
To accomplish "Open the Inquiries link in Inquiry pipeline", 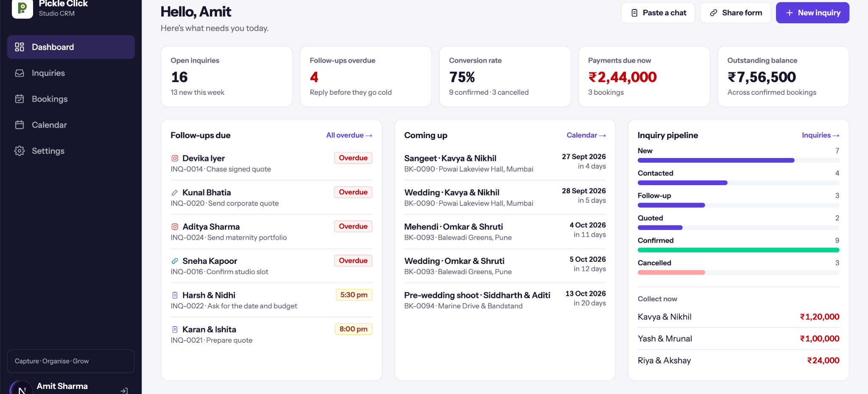I will (821, 135).
